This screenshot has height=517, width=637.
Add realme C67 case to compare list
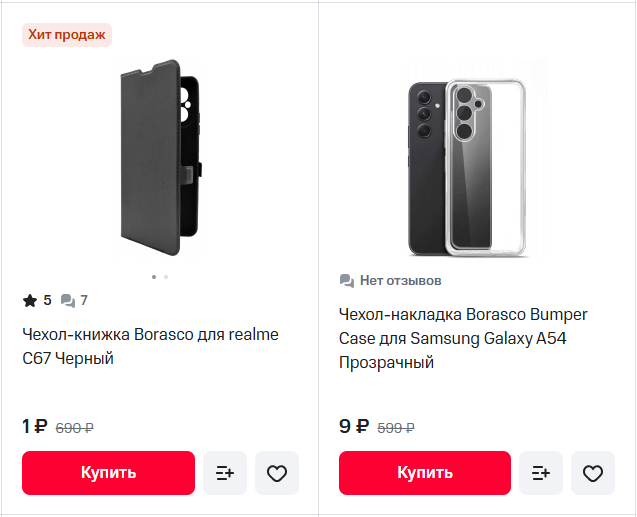click(x=225, y=473)
